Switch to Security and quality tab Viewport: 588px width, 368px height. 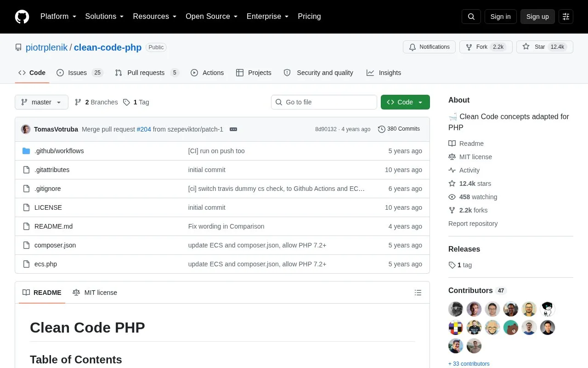[x=318, y=73]
